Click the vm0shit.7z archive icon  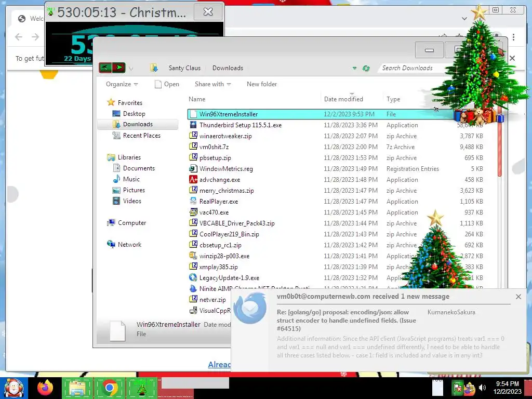(193, 146)
